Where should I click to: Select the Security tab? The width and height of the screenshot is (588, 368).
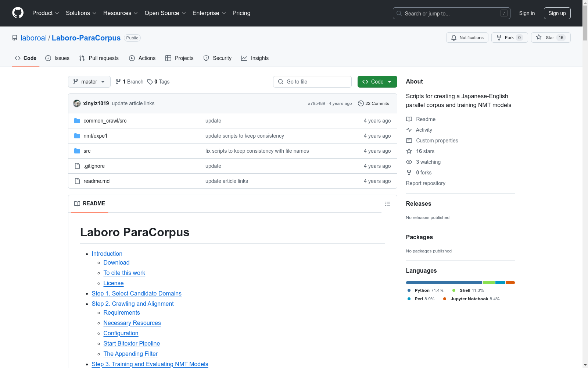click(x=218, y=58)
